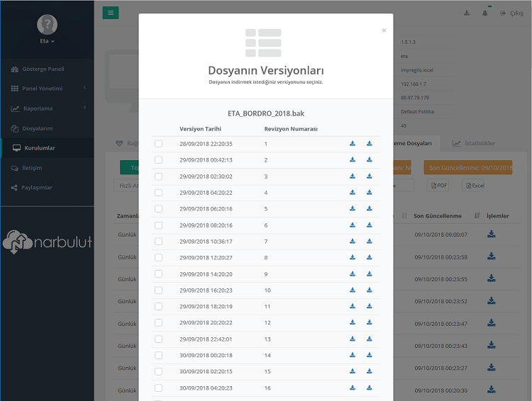This screenshot has width=532, height=401.
Task: Toggle sidebar with green hamburger button
Action: (111, 13)
